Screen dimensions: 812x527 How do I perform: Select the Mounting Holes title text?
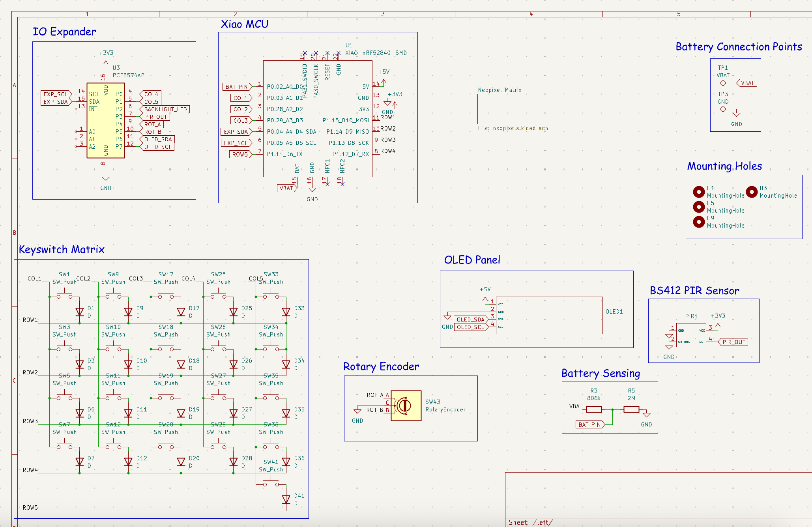[724, 166]
